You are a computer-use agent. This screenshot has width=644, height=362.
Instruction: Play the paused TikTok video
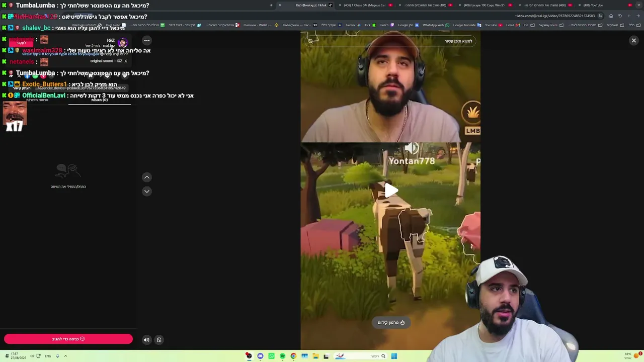click(x=391, y=191)
